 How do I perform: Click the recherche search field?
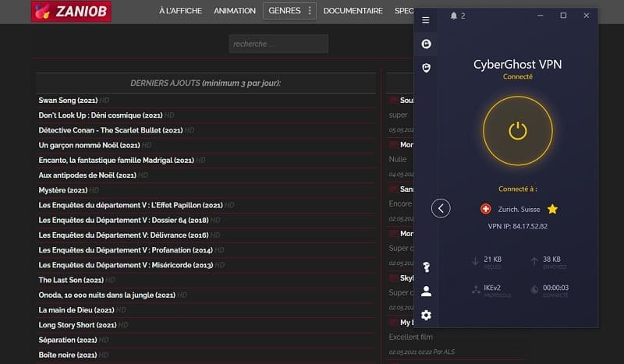(278, 44)
